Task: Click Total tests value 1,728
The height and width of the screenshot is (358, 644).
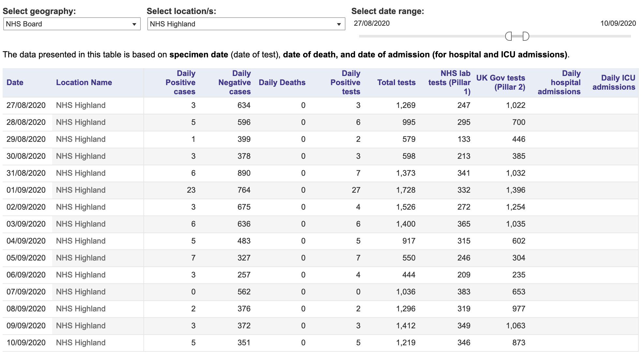Action: click(406, 190)
